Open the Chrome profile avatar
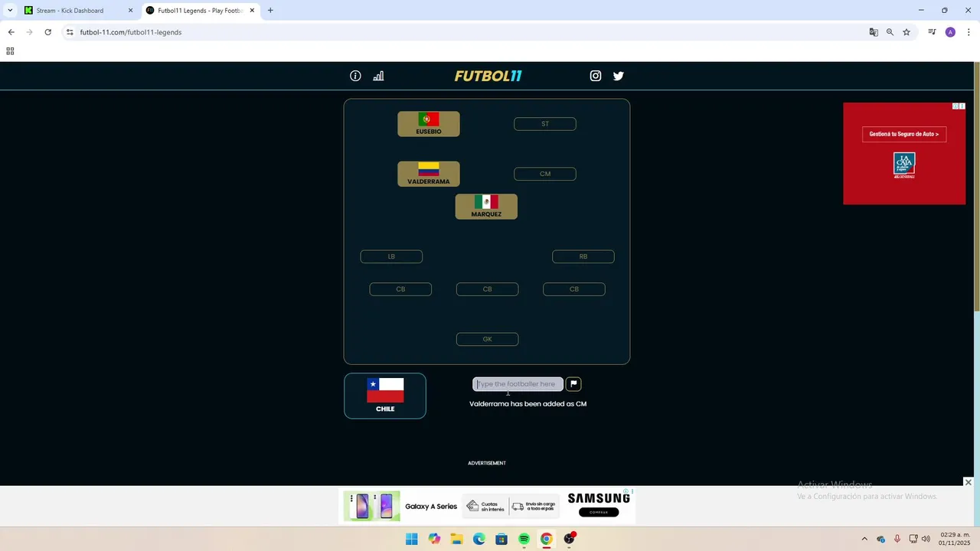 [950, 32]
